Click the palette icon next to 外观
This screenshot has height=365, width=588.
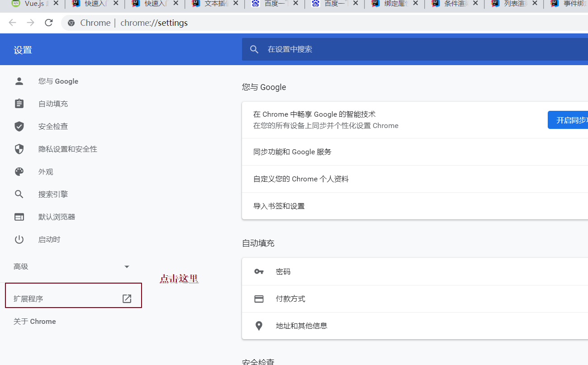[x=19, y=172]
